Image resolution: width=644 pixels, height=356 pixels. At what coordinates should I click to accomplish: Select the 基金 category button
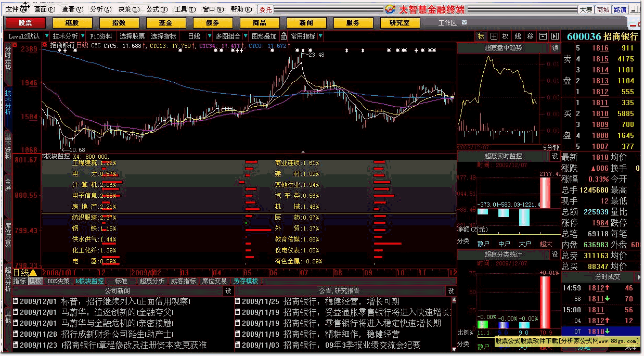click(x=166, y=23)
